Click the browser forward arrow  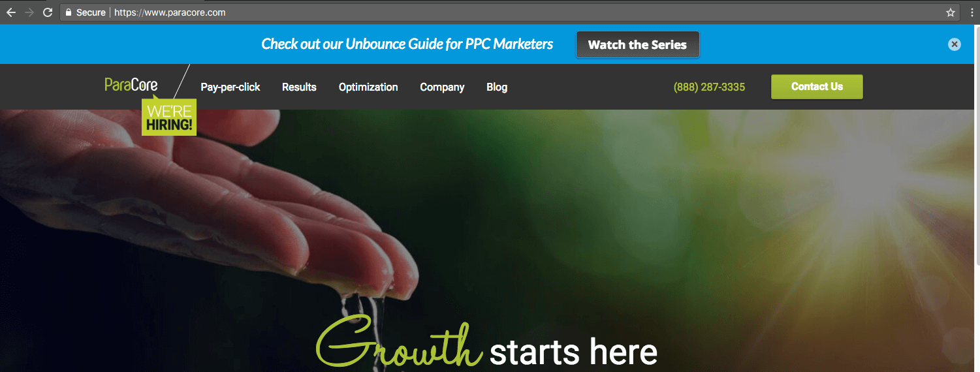tap(29, 12)
